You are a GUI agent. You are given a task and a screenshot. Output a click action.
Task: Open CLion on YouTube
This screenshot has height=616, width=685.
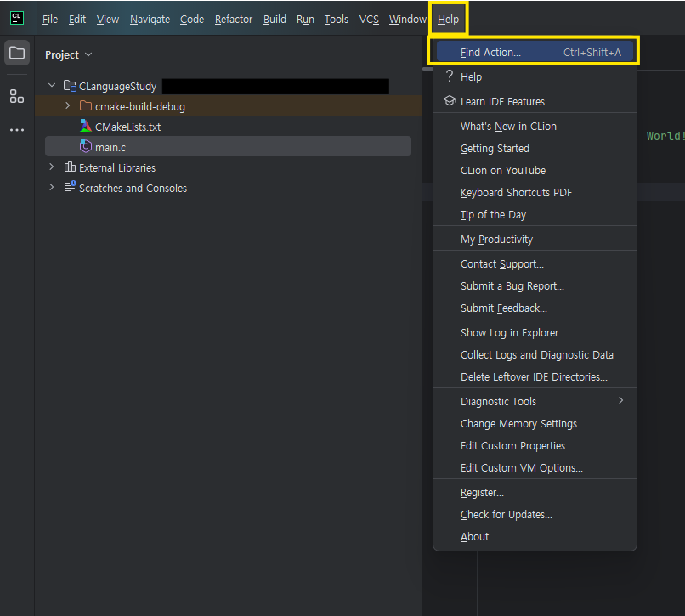[x=535, y=171]
